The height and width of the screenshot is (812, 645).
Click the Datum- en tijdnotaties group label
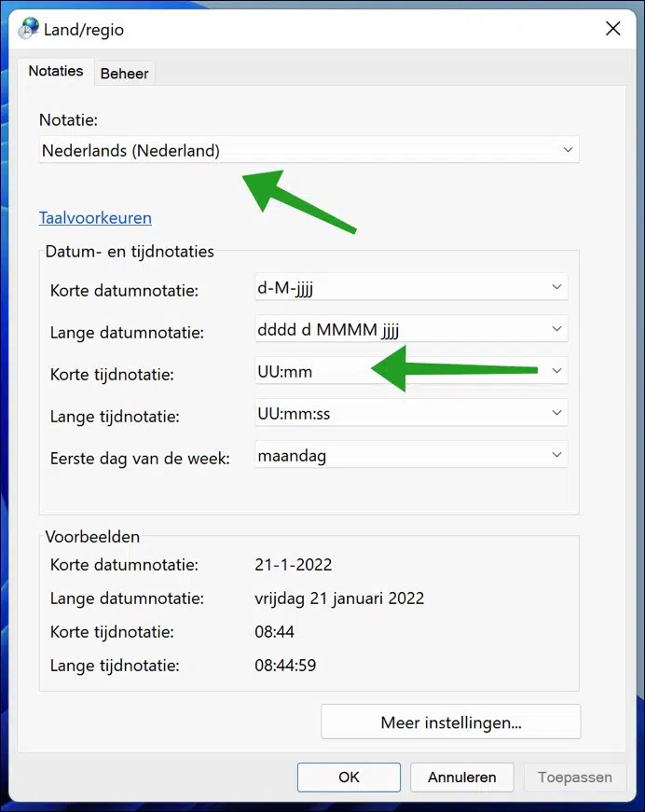tap(130, 251)
